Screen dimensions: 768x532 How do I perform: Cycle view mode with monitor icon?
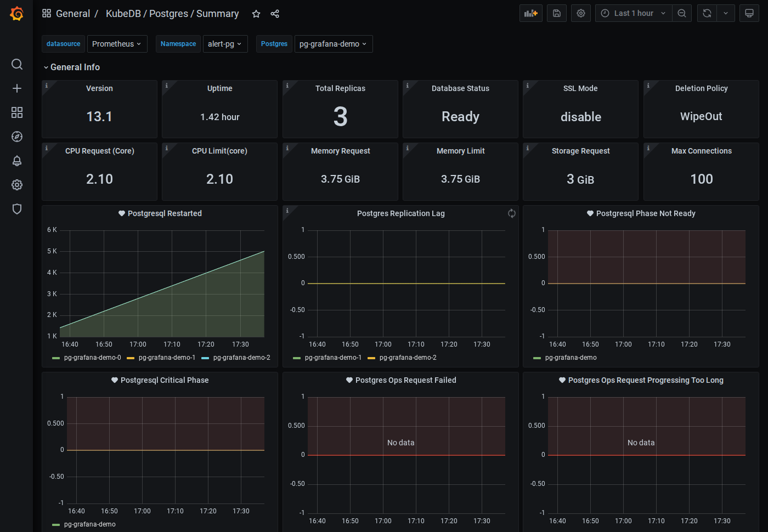[749, 13]
